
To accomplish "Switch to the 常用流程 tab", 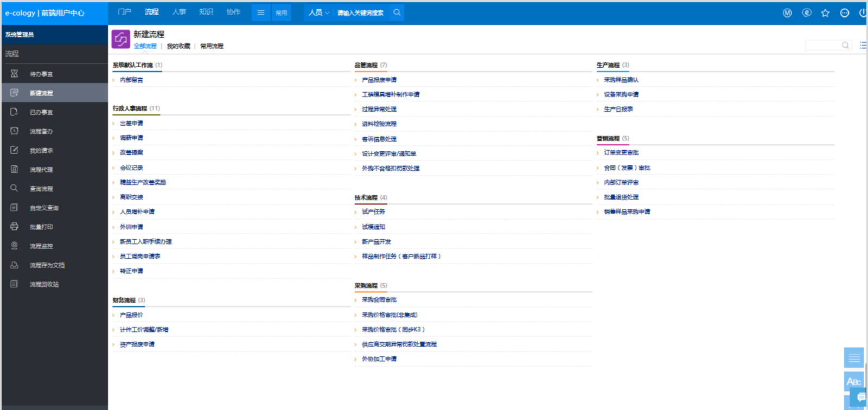I will coord(212,46).
